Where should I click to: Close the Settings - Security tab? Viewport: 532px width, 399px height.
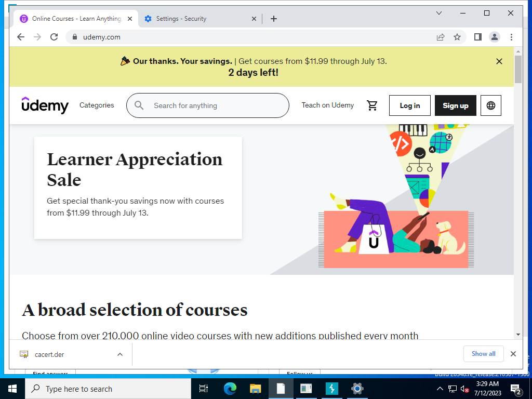(254, 19)
